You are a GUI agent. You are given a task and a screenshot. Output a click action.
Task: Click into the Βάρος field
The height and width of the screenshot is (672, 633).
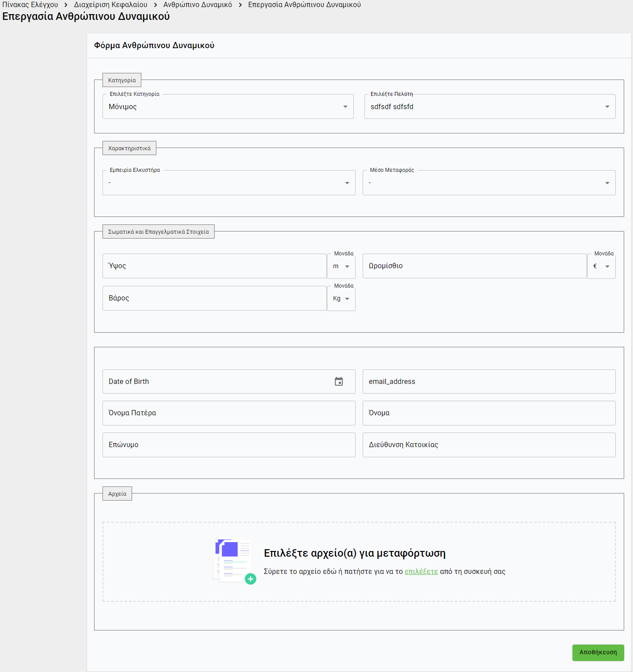(214, 298)
